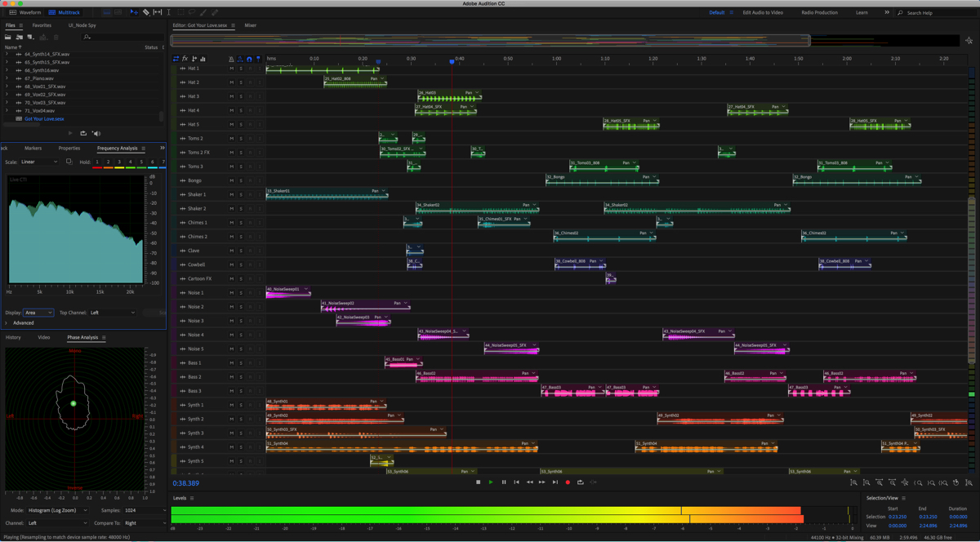Open file icon in Files panel

click(x=8, y=38)
